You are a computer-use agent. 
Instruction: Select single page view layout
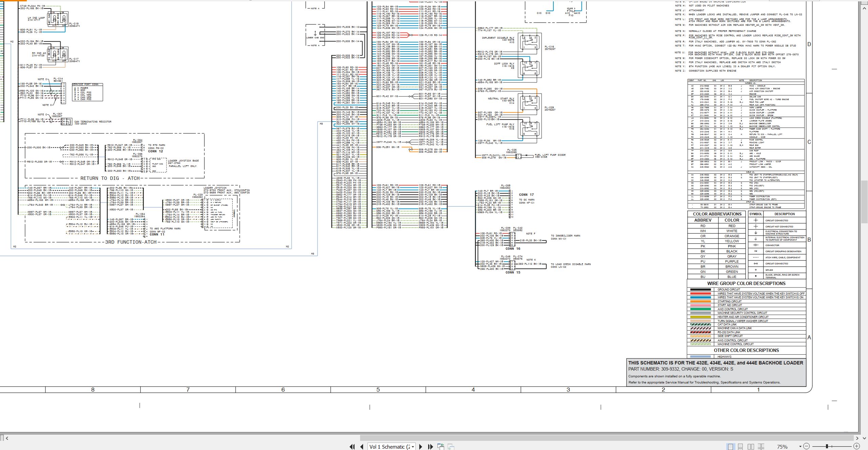pyautogui.click(x=730, y=447)
